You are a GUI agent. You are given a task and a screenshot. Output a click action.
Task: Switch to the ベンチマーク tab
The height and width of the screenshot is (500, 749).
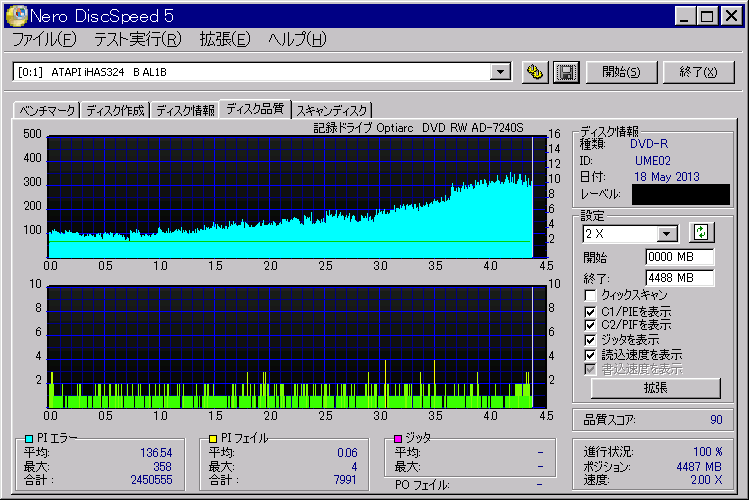[x=47, y=111]
